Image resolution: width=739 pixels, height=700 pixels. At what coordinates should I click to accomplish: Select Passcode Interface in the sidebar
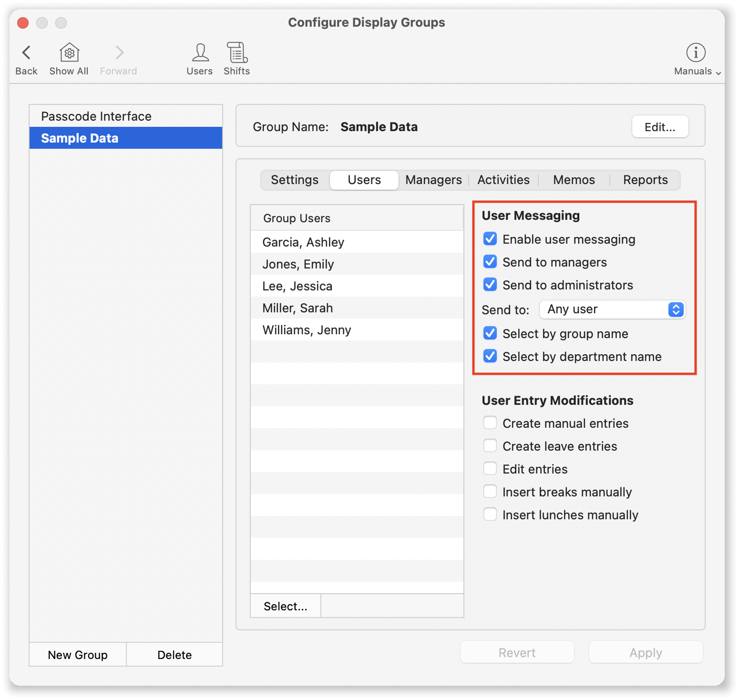(x=96, y=116)
